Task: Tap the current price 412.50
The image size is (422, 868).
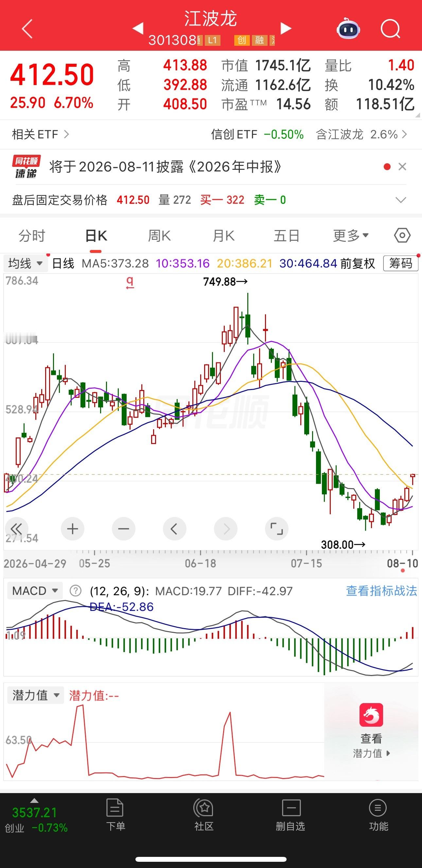Action: [52, 75]
